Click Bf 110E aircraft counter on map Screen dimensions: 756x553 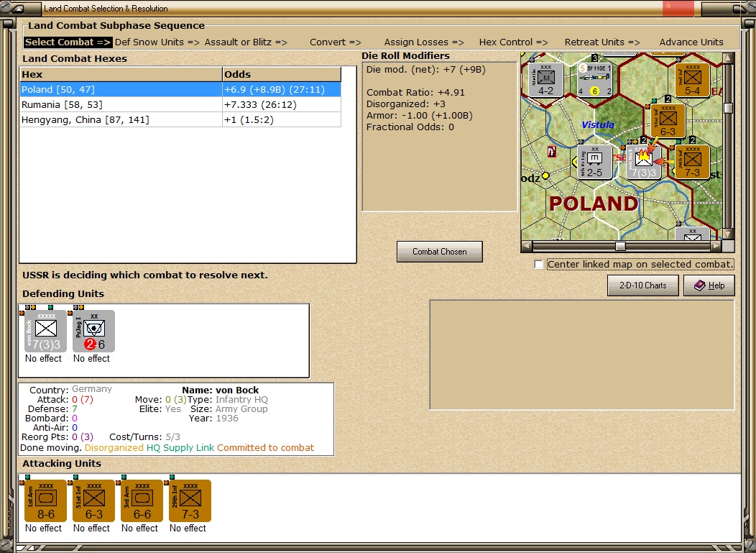[x=594, y=80]
